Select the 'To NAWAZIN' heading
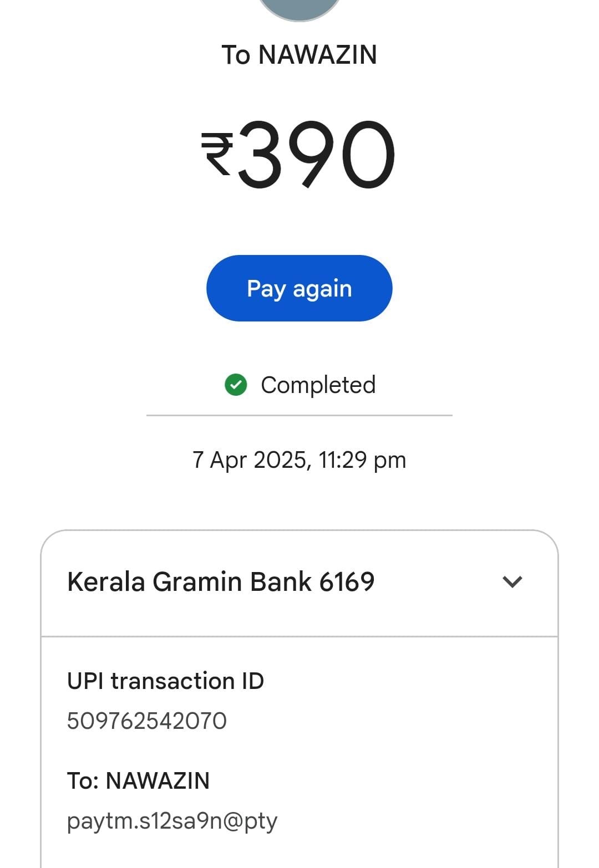Screen dimensions: 599x868 299,55
